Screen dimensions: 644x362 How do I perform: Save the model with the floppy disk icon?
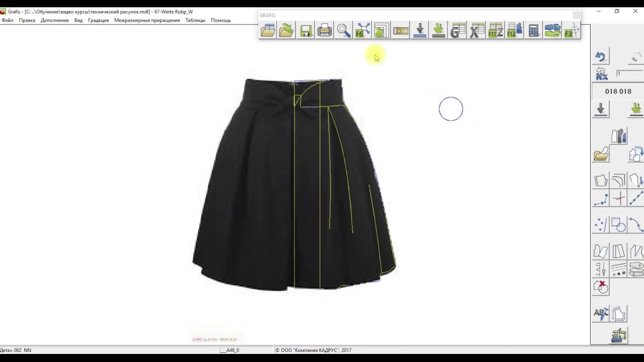(x=305, y=31)
